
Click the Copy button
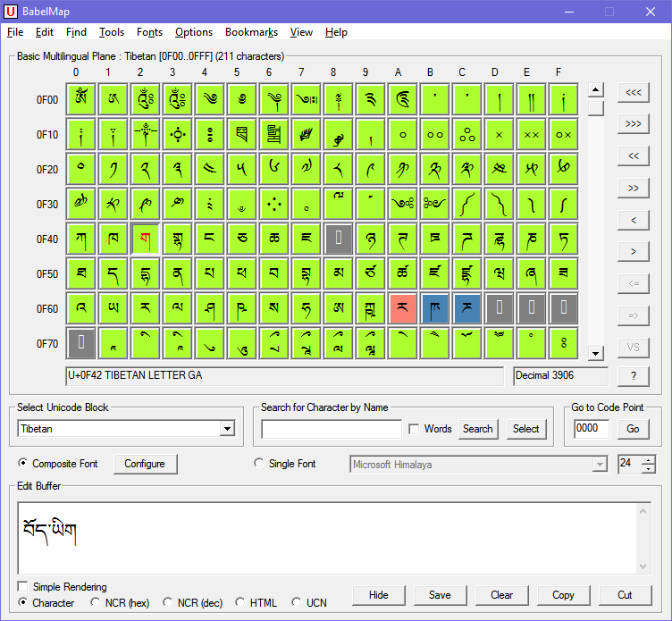(563, 595)
